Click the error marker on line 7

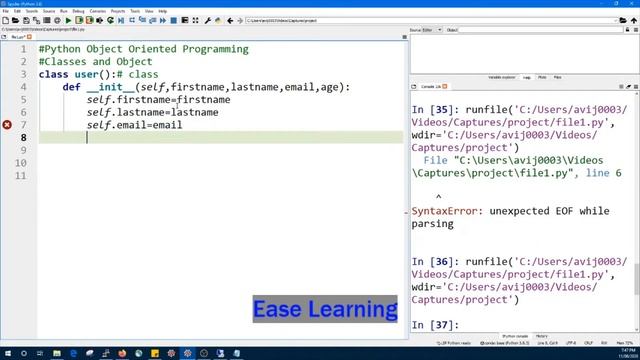[x=7, y=125]
